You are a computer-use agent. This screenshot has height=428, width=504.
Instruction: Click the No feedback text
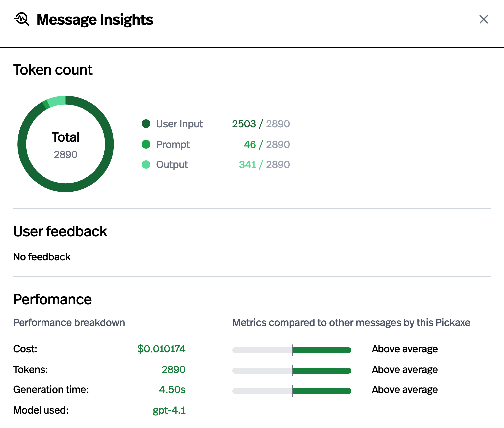[42, 257]
